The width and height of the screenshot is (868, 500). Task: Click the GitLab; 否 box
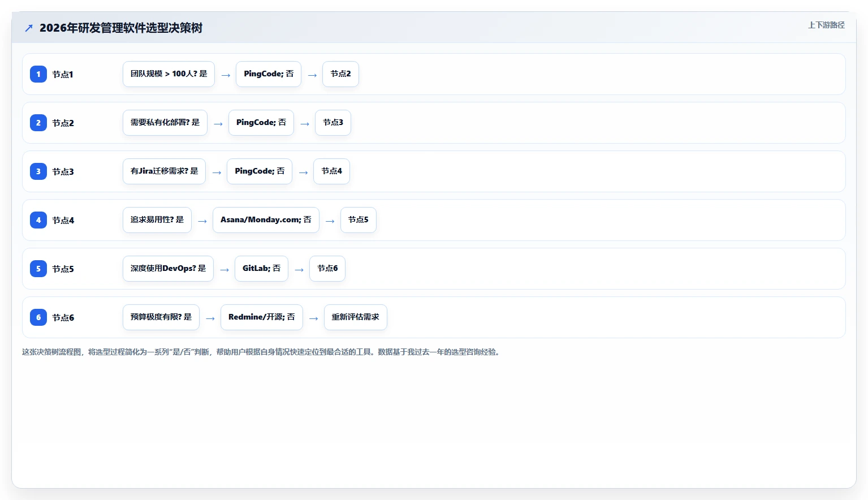point(261,269)
